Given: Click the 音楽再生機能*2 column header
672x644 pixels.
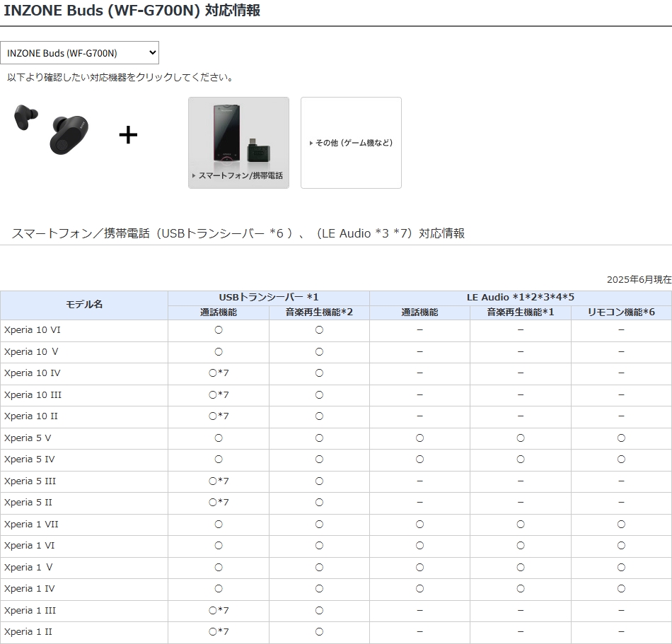Looking at the screenshot, I should point(319,312).
